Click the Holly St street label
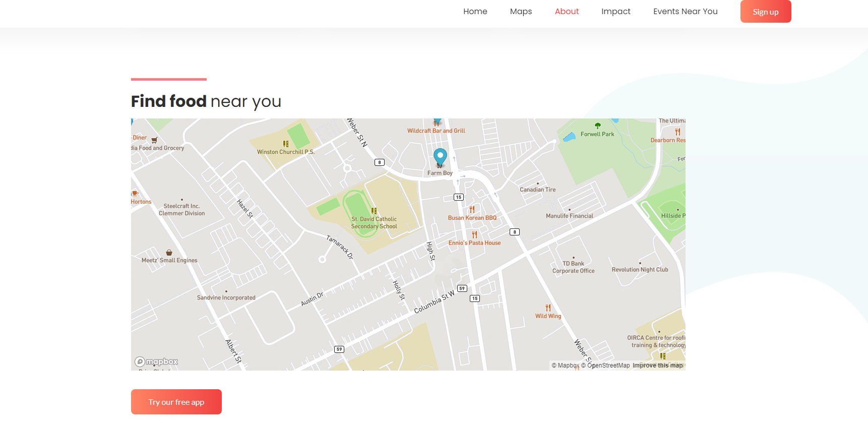 click(399, 290)
